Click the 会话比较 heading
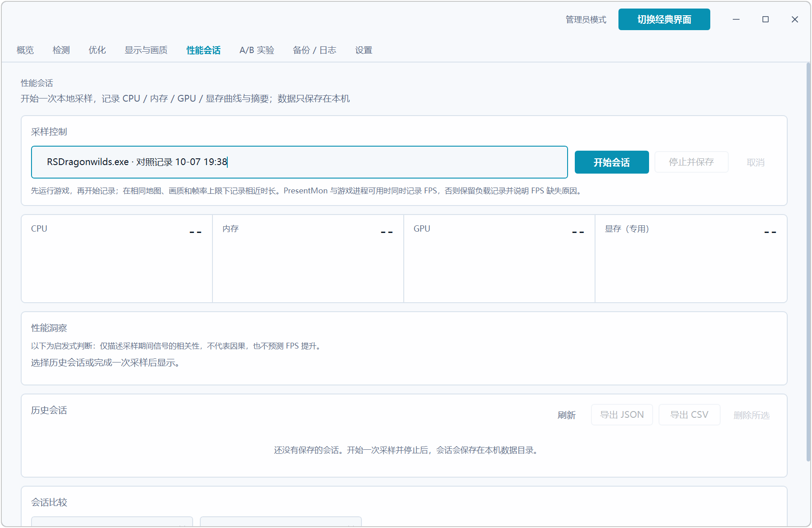 point(49,502)
